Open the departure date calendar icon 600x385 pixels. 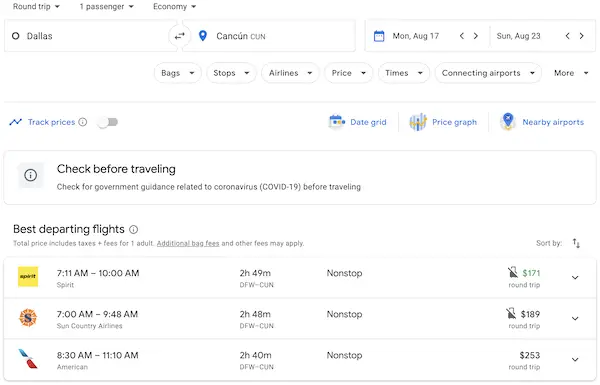379,36
